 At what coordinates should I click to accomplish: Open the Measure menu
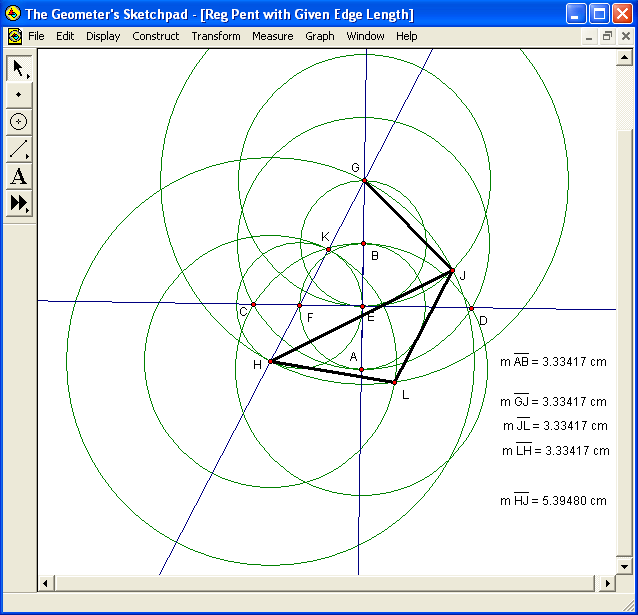coord(272,36)
